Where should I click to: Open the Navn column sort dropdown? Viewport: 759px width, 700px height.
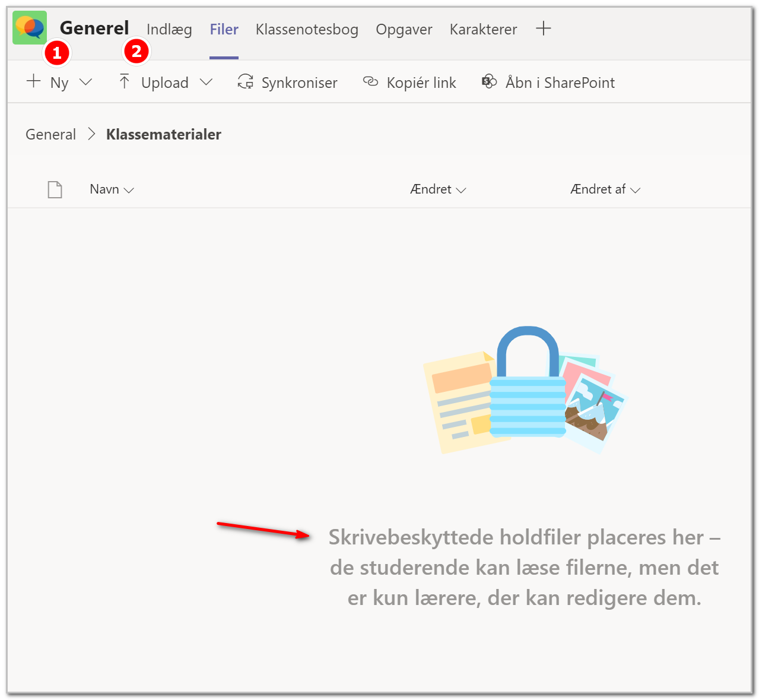coord(112,189)
